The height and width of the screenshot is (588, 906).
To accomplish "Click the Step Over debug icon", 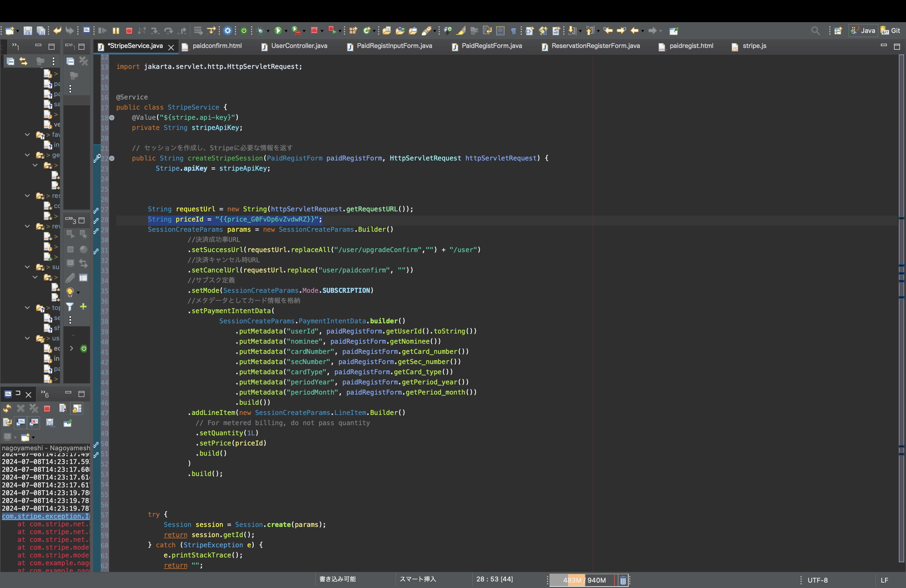I will click(x=168, y=31).
